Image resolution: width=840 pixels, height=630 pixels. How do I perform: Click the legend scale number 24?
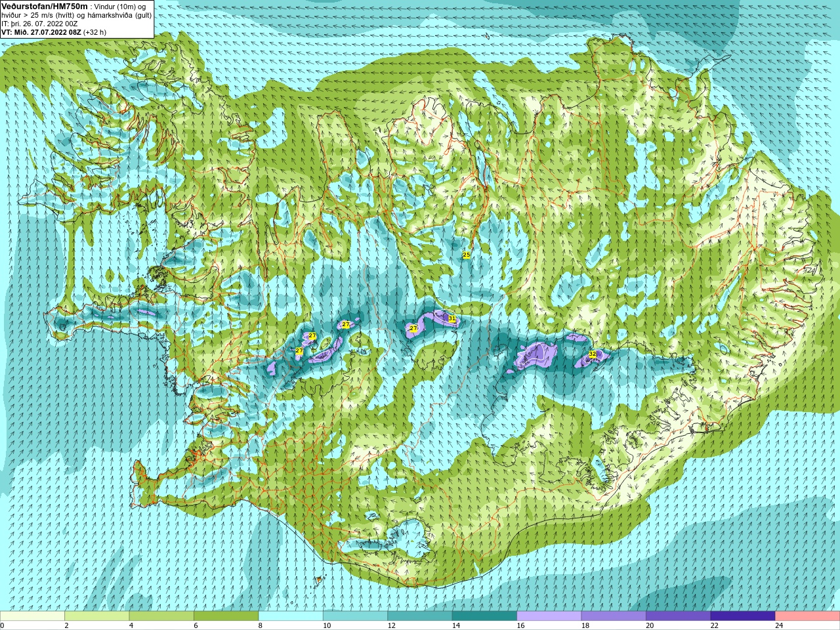coord(779,625)
